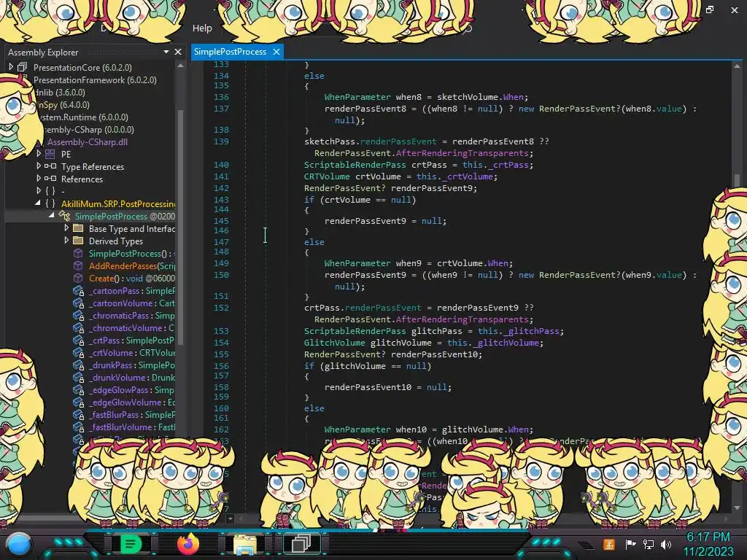The image size is (747, 560).
Task: Expand the '-' namespace node
Action: [39, 191]
